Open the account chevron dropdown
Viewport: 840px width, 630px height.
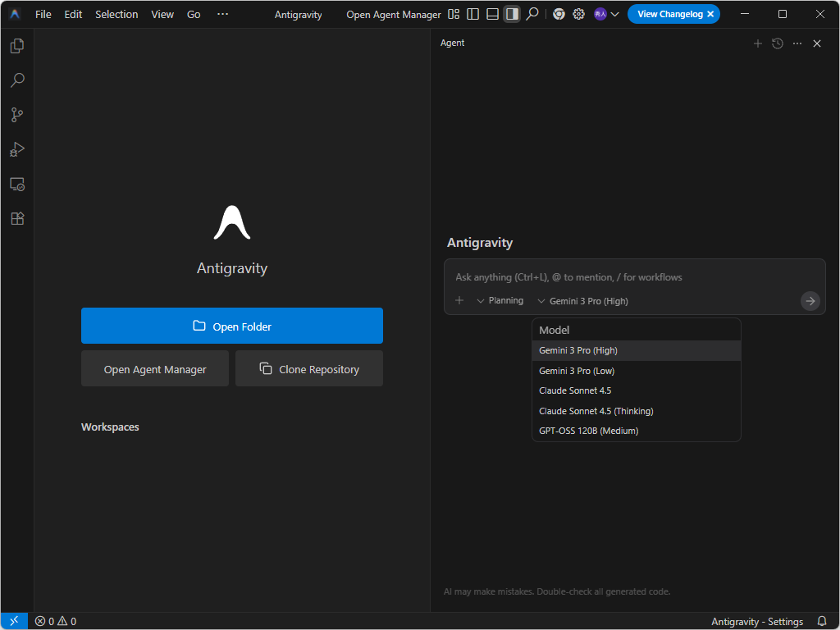(x=615, y=14)
